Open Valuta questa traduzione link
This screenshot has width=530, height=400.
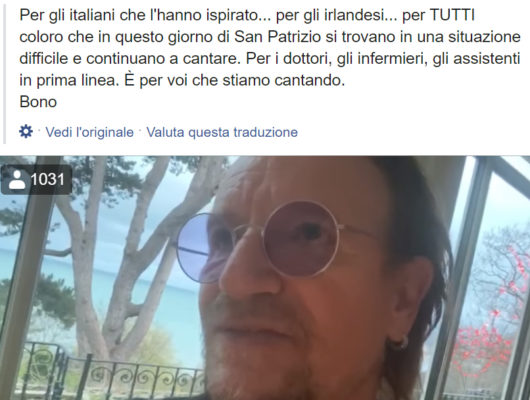pos(222,132)
